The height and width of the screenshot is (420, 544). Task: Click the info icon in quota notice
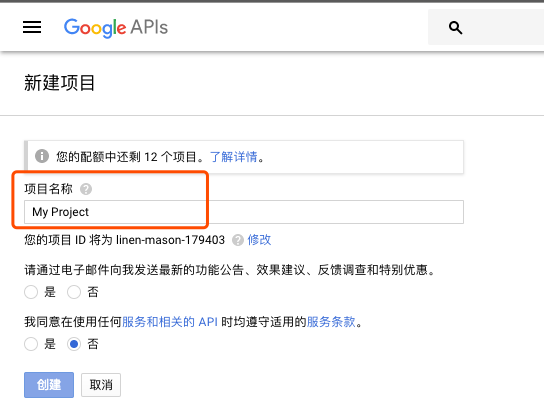(42, 156)
